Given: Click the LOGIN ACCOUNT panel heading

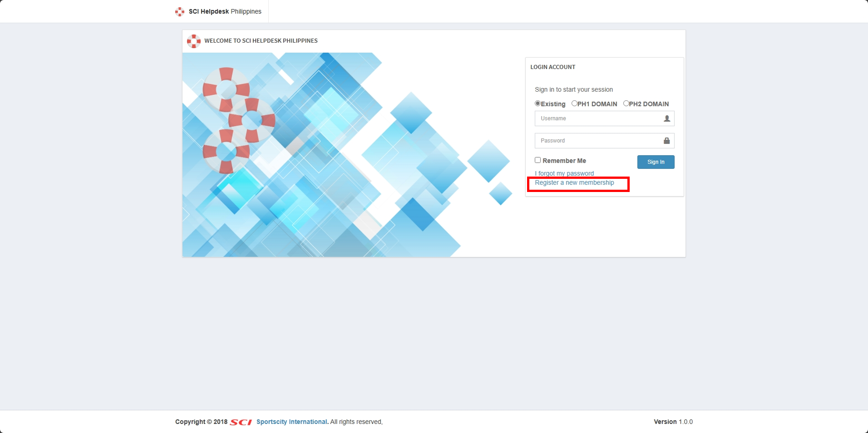Looking at the screenshot, I should pyautogui.click(x=552, y=67).
